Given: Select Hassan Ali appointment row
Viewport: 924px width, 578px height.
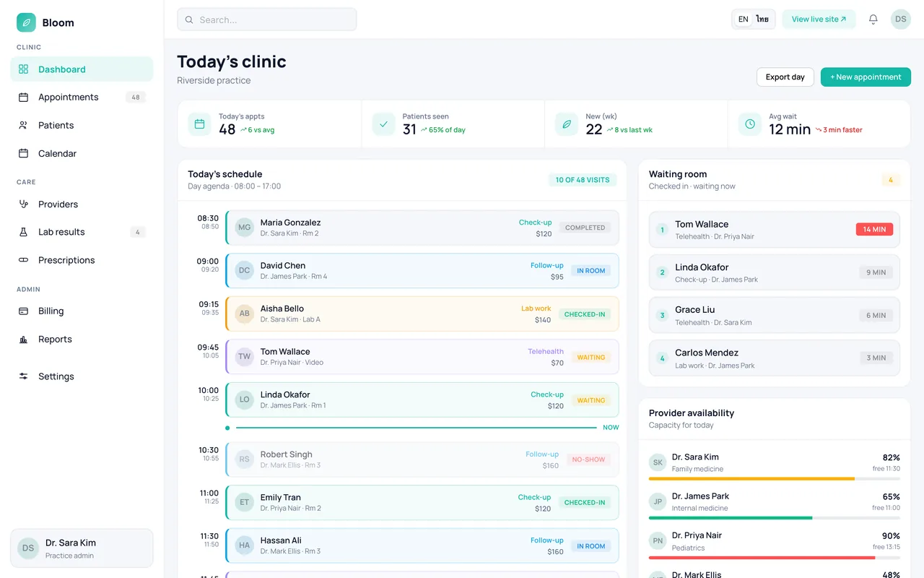Looking at the screenshot, I should tap(422, 545).
